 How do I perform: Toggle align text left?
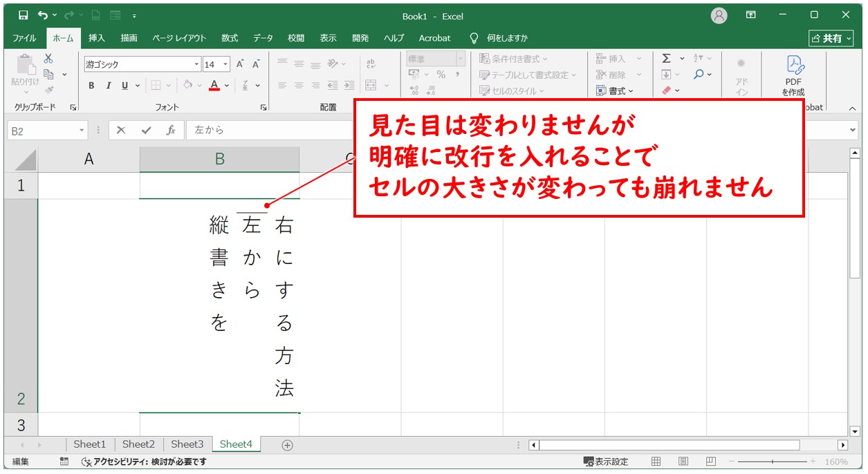(282, 86)
